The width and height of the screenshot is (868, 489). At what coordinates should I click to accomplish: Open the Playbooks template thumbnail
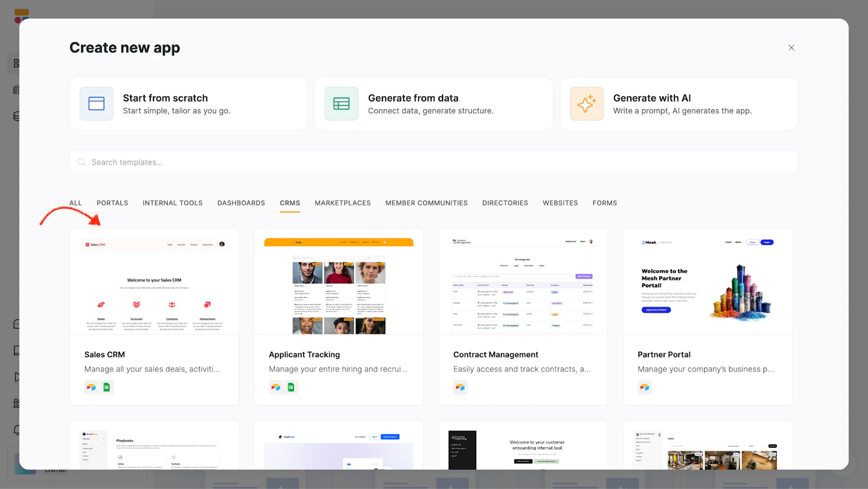point(155,446)
